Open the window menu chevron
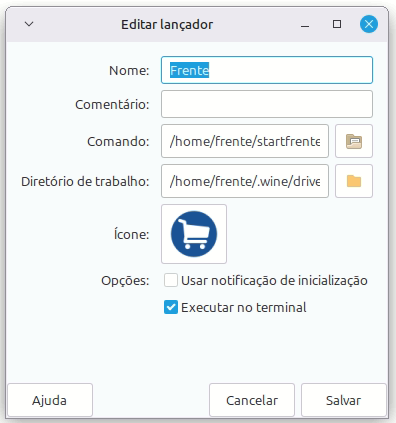 29,24
